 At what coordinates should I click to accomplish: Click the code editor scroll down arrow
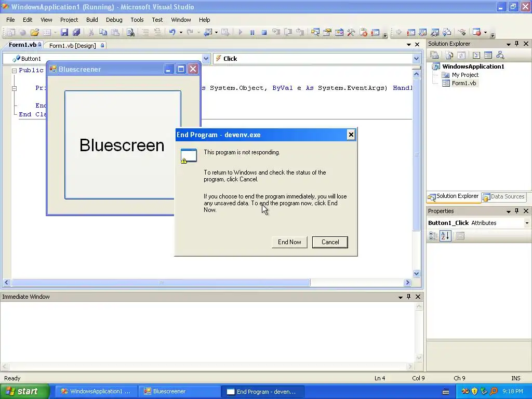tap(417, 273)
